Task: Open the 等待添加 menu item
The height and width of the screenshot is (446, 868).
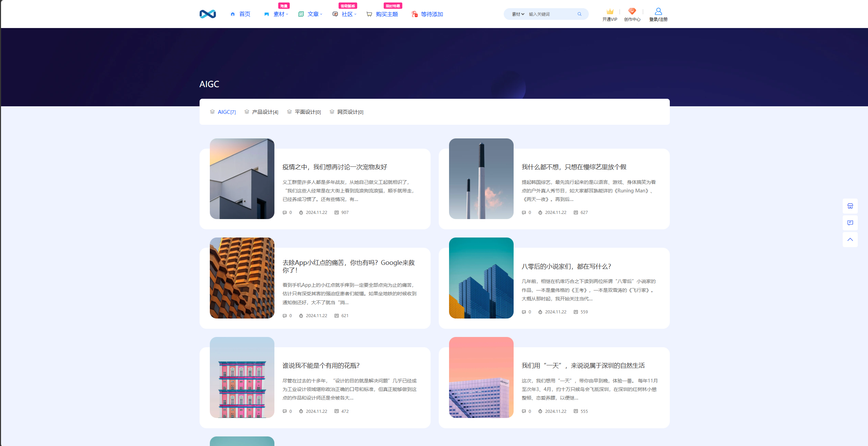Action: tap(428, 14)
